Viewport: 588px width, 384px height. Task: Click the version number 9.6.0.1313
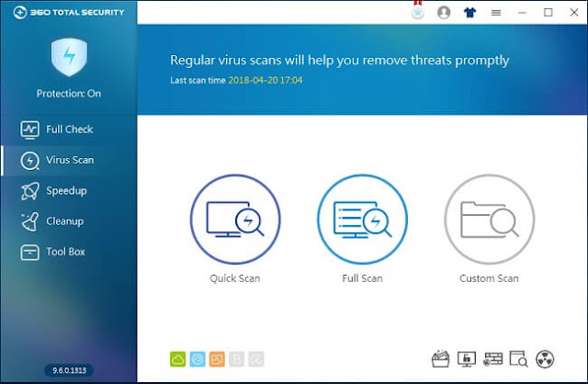click(70, 370)
